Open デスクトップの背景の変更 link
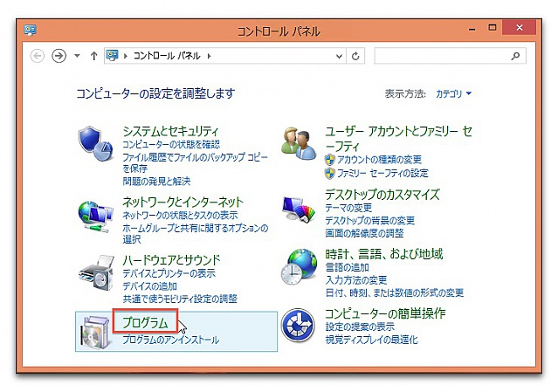This screenshot has height=392, width=558. click(369, 221)
